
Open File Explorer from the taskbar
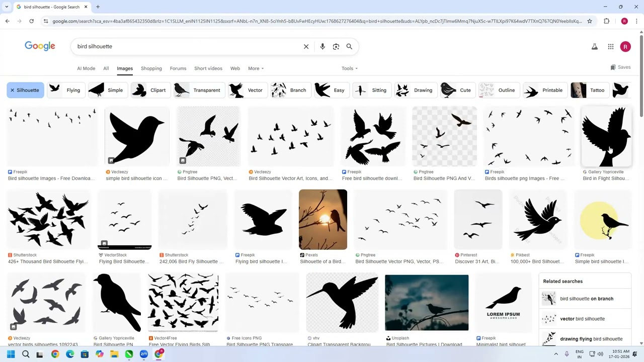pos(114,354)
